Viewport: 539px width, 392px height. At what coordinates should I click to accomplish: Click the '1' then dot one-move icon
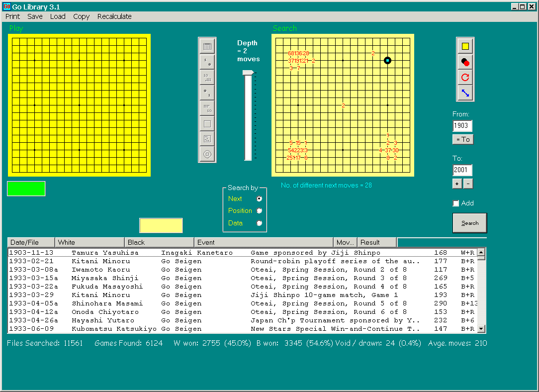pyautogui.click(x=207, y=62)
